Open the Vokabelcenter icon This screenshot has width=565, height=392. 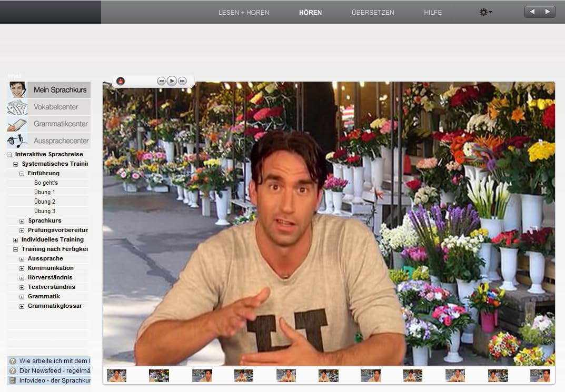point(17,107)
